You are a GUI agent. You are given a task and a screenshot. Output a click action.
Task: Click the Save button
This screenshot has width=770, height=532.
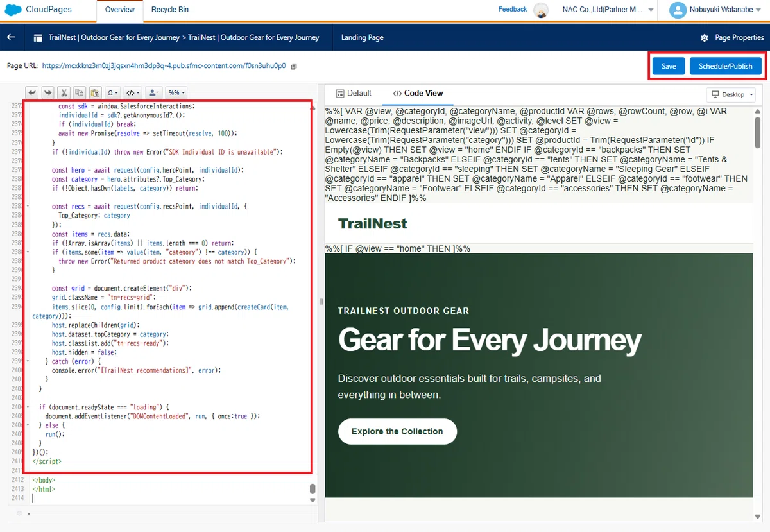pos(669,66)
